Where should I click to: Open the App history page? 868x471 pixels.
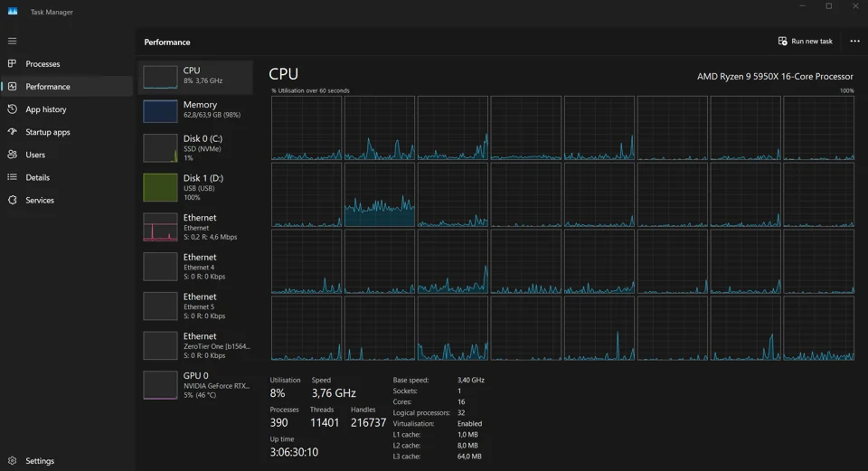click(46, 109)
